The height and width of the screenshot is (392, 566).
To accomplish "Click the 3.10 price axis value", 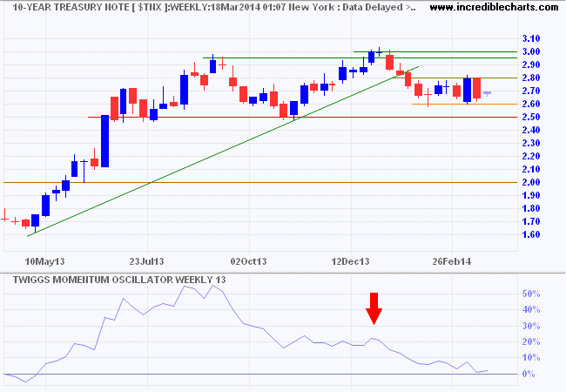I will tap(531, 38).
